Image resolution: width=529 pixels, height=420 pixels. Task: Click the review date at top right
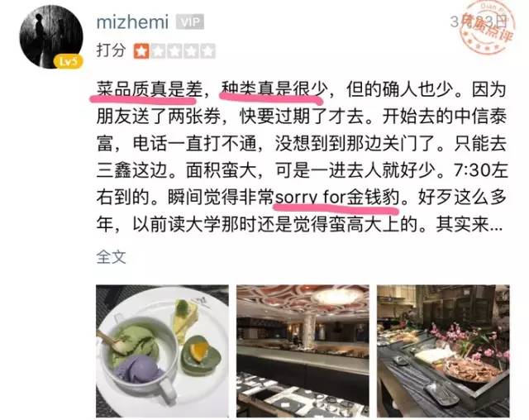click(479, 21)
